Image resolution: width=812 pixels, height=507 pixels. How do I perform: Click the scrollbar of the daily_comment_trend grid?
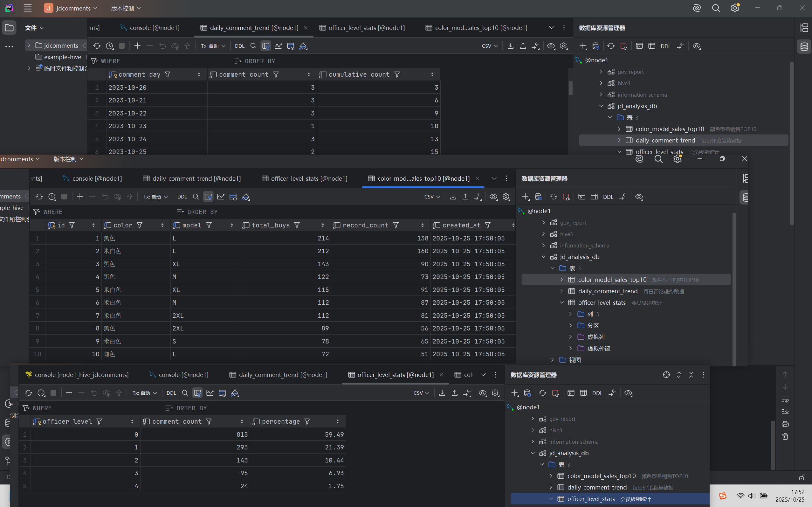(570, 88)
